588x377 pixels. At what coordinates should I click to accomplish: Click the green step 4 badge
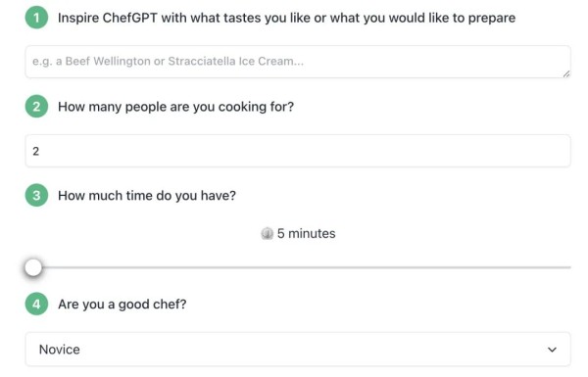point(36,304)
